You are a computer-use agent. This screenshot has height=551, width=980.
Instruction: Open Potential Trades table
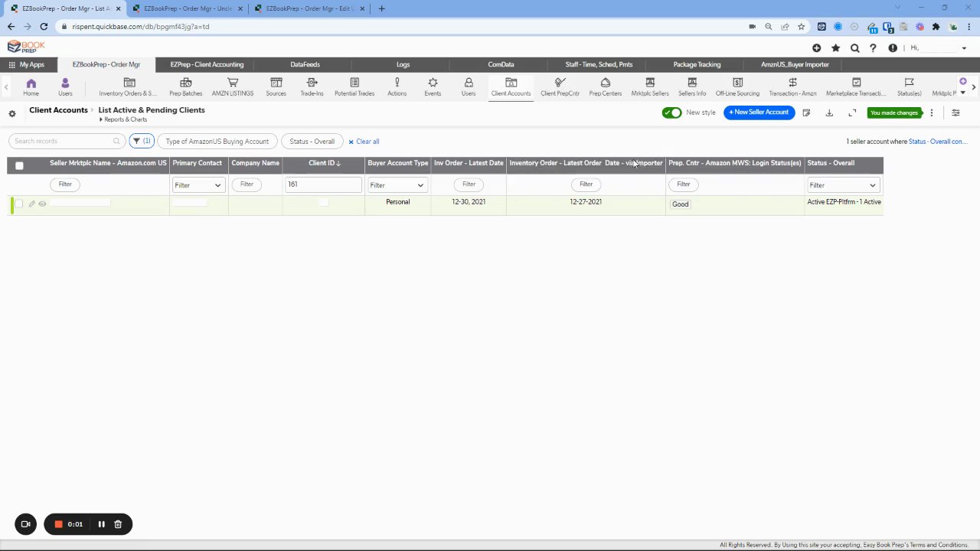pos(354,86)
